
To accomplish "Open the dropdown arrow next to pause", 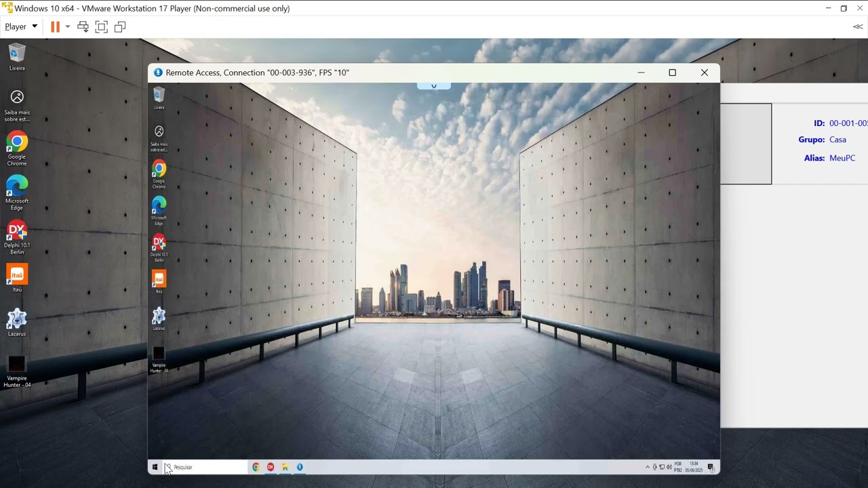I will 67,26.
